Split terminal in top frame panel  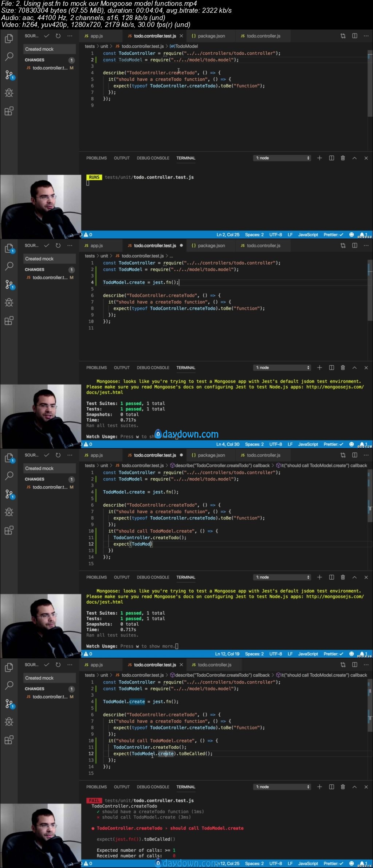331,158
